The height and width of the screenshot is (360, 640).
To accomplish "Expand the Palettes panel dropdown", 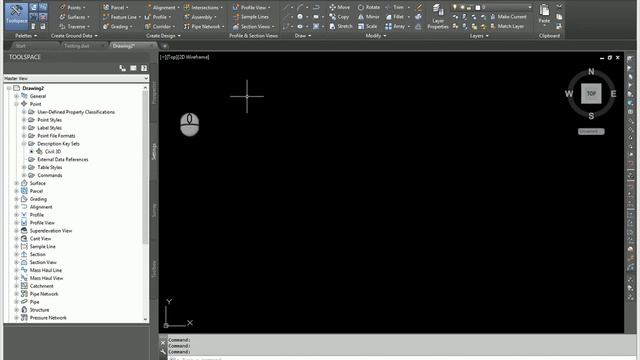I will (26, 36).
